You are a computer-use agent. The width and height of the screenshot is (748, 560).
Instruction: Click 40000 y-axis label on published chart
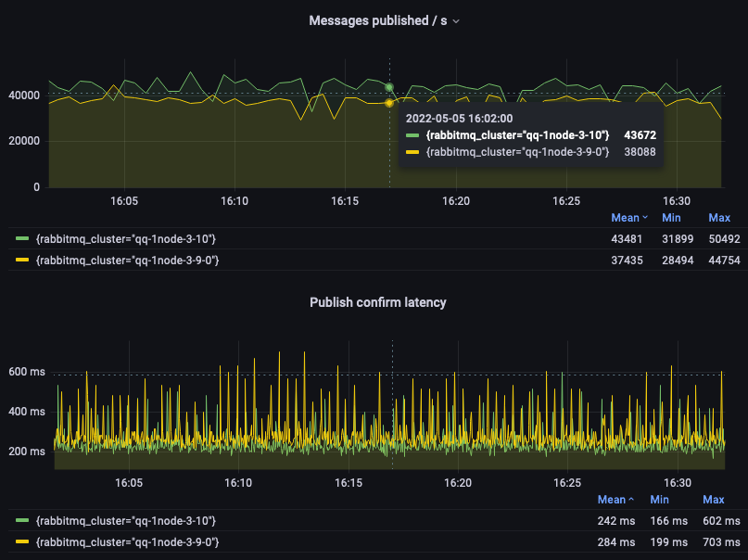pyautogui.click(x=24, y=95)
